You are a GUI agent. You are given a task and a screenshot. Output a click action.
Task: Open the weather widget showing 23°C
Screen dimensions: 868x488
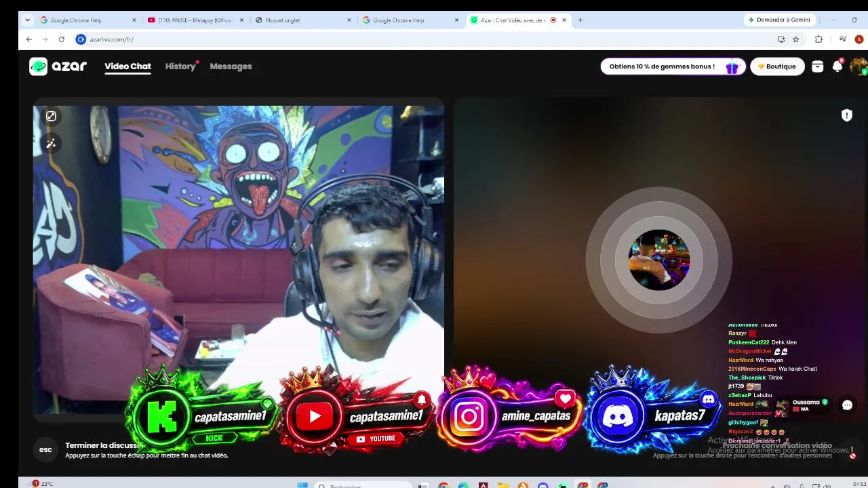point(41,484)
